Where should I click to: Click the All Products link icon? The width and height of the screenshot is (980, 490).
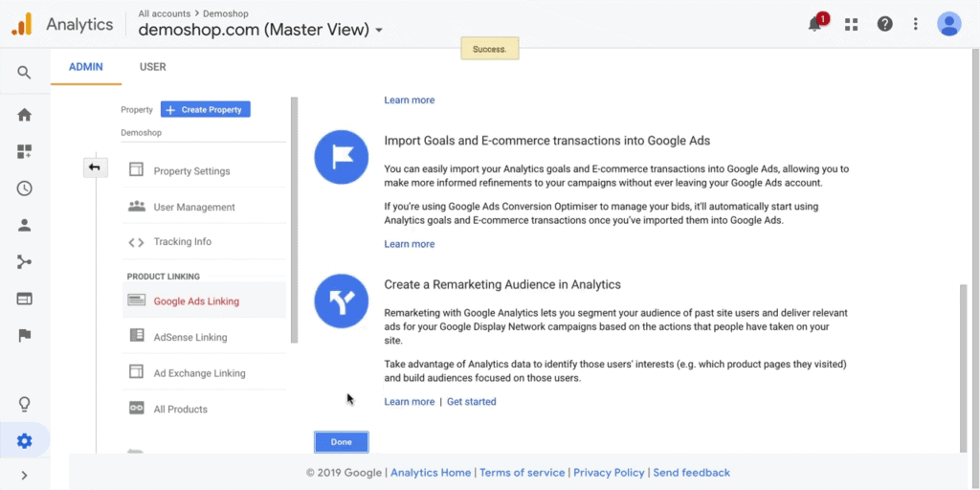[x=136, y=408]
